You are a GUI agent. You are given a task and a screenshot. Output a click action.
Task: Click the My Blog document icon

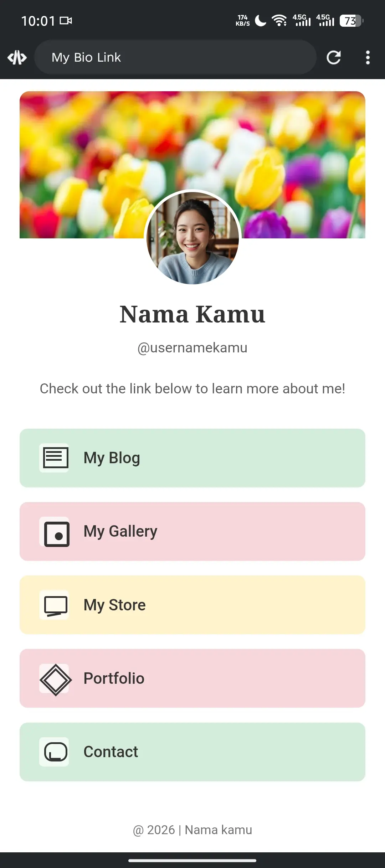coord(55,458)
